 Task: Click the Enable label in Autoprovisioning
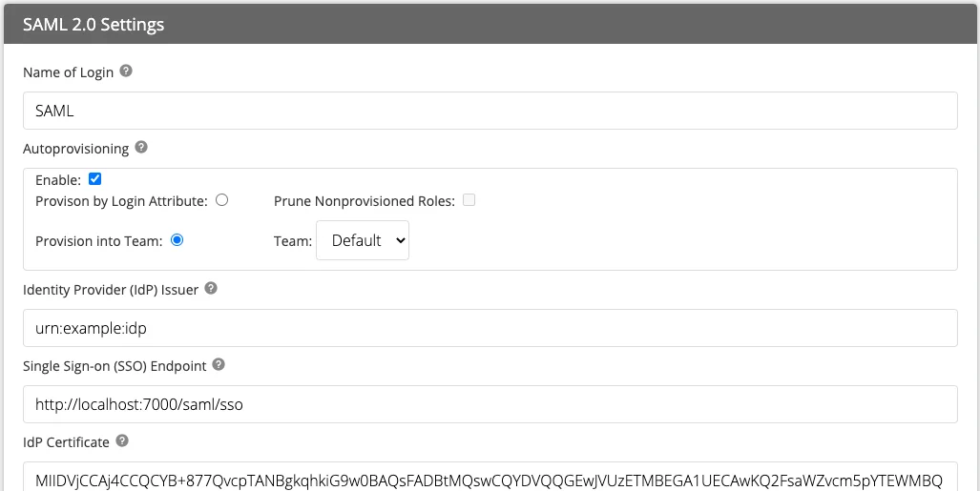pyautogui.click(x=58, y=180)
